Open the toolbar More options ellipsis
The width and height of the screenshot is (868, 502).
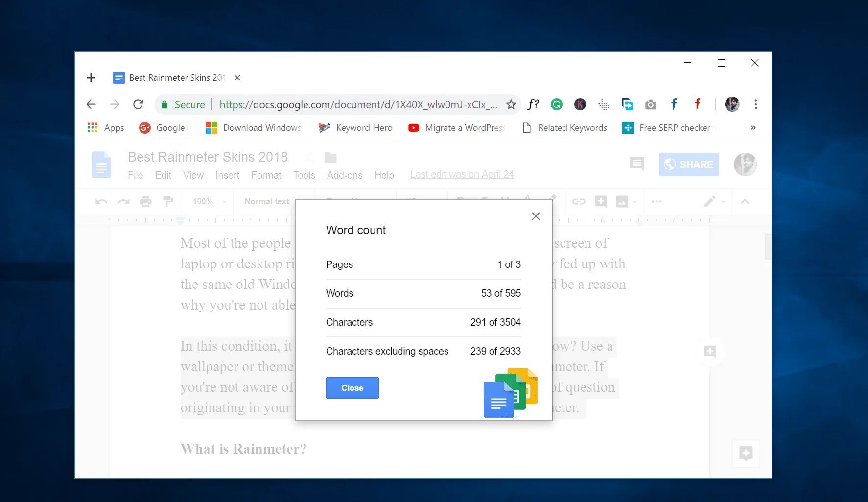click(657, 202)
